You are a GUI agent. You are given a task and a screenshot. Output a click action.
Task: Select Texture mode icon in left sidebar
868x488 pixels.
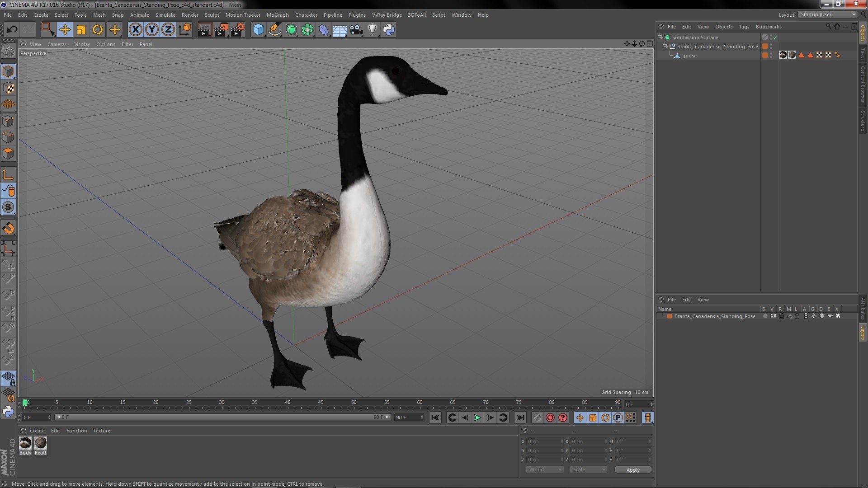coord(8,88)
